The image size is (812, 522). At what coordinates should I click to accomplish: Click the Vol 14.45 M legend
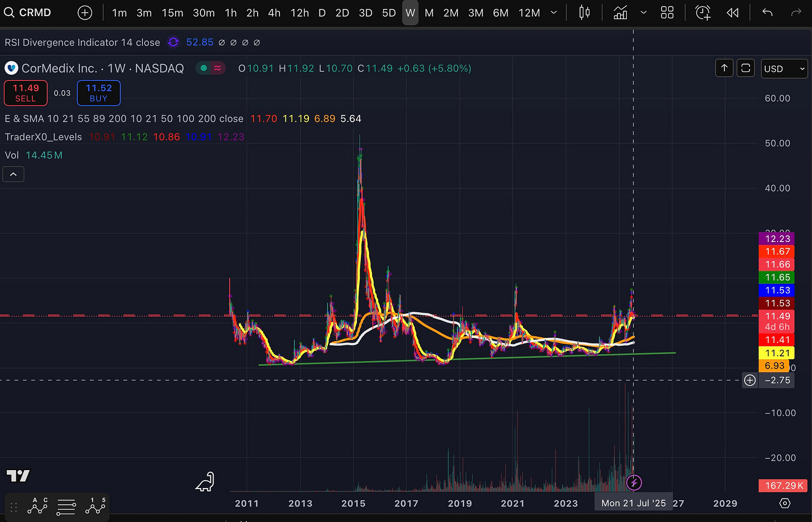click(x=33, y=155)
